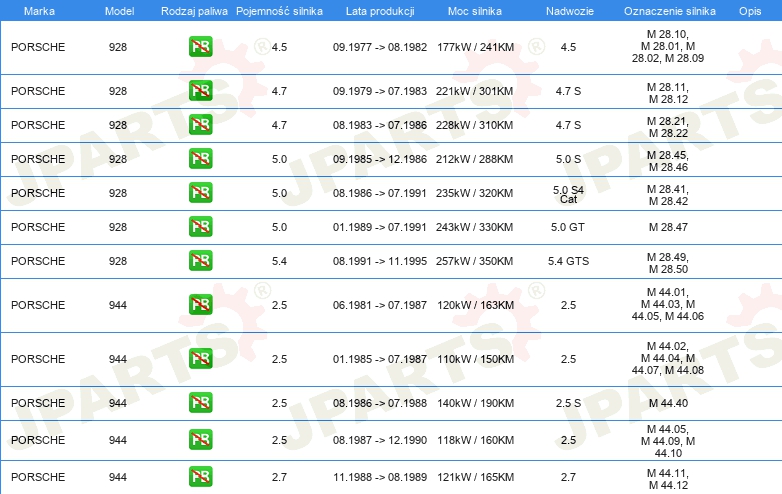The height and width of the screenshot is (494, 782).
Task: Click the Model column header
Action: pyautogui.click(x=119, y=11)
